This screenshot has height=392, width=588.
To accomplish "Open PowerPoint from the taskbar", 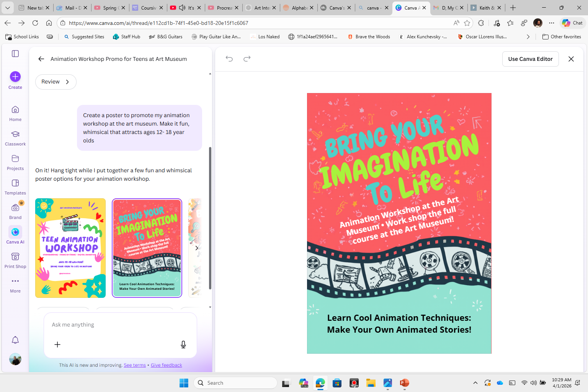I will pos(404,383).
